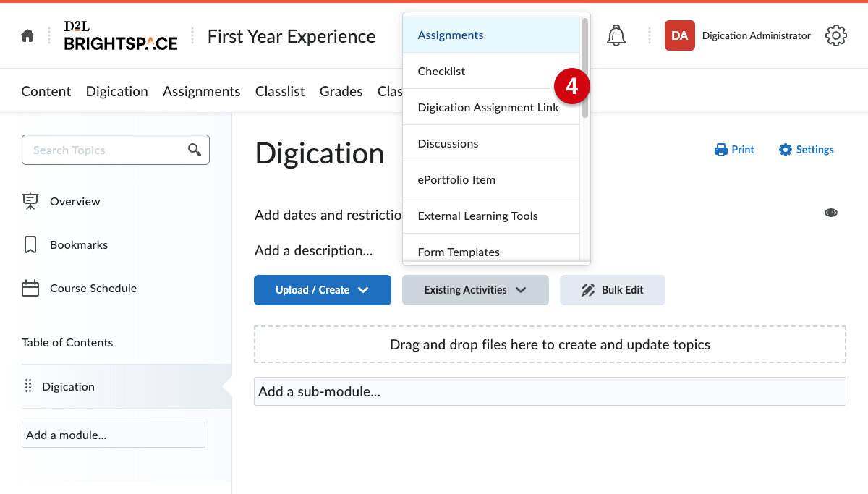868x494 pixels.
Task: Open the Table of Contents heading
Action: 67,342
